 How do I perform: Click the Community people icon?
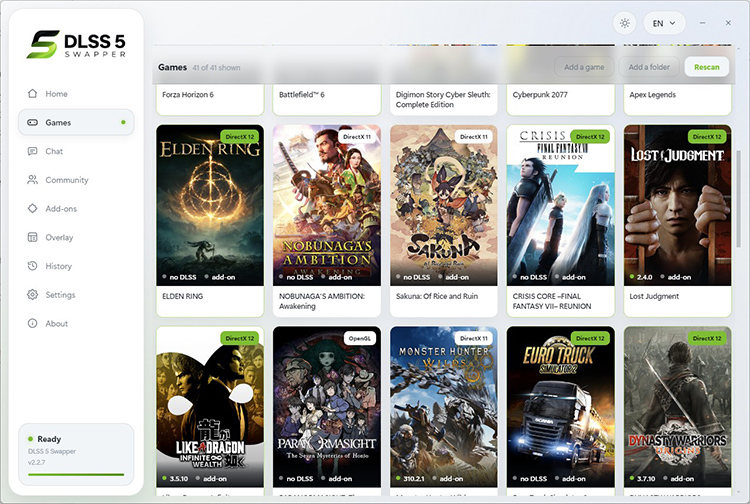point(32,180)
